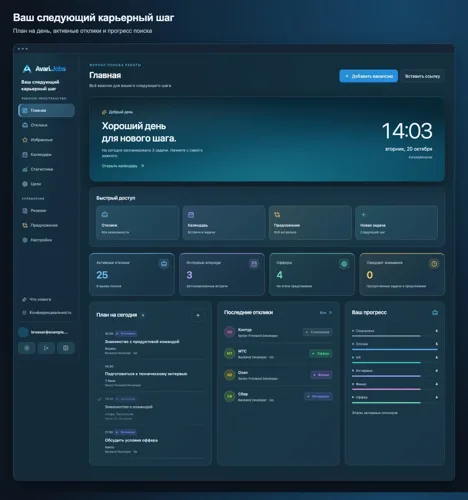Select Календарь in the sidebar
The image size is (468, 500).
[x=46, y=154]
